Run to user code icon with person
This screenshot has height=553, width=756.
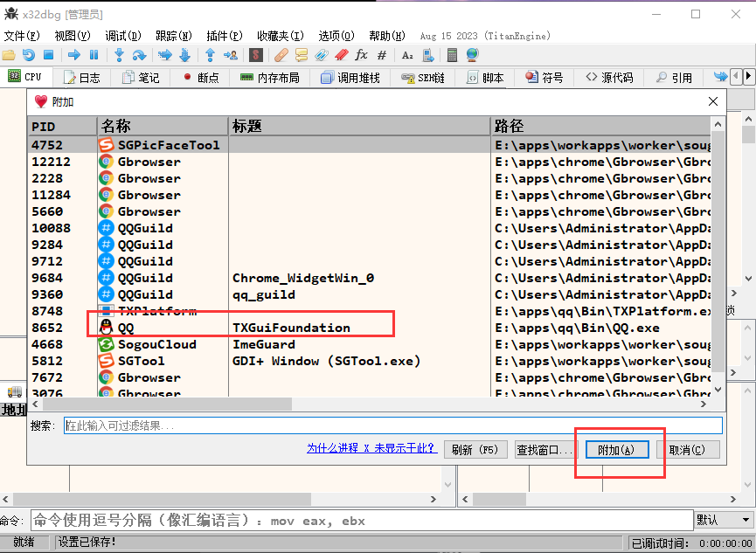pos(231,55)
